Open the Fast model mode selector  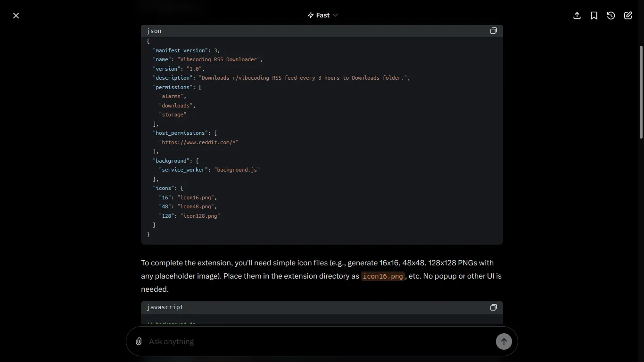pyautogui.click(x=323, y=15)
